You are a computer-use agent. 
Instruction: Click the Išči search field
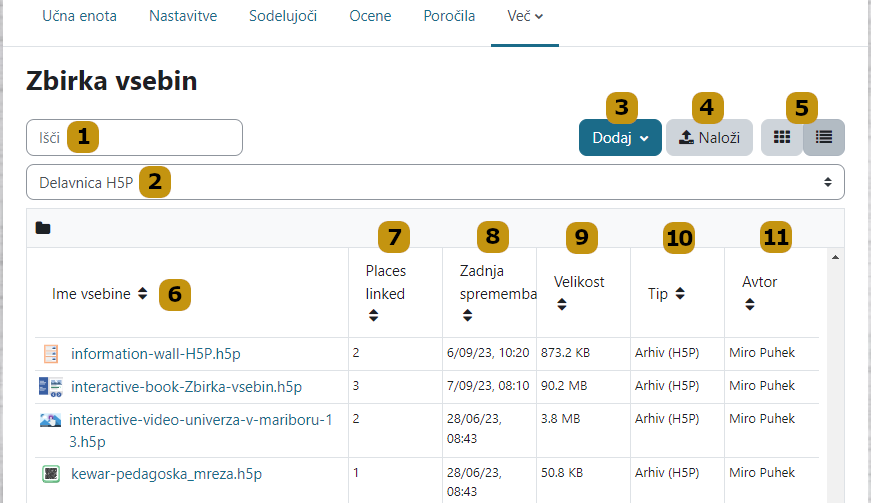tap(134, 138)
